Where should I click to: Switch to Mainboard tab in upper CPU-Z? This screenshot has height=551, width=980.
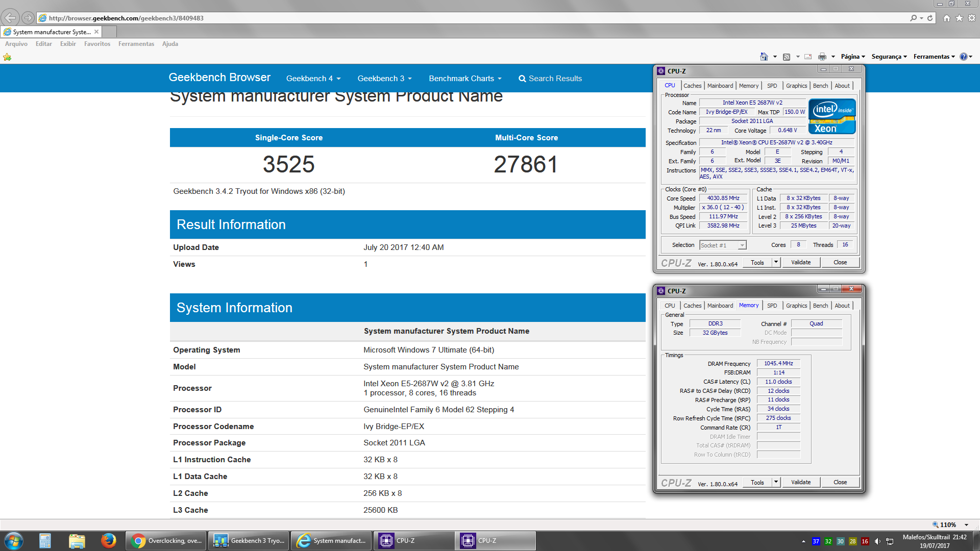click(x=720, y=86)
